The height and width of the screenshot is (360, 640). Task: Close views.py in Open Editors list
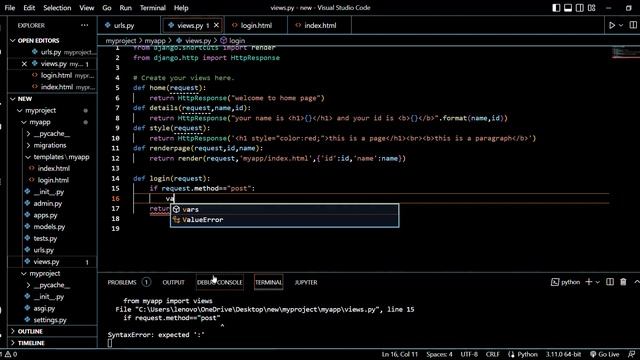pos(24,64)
